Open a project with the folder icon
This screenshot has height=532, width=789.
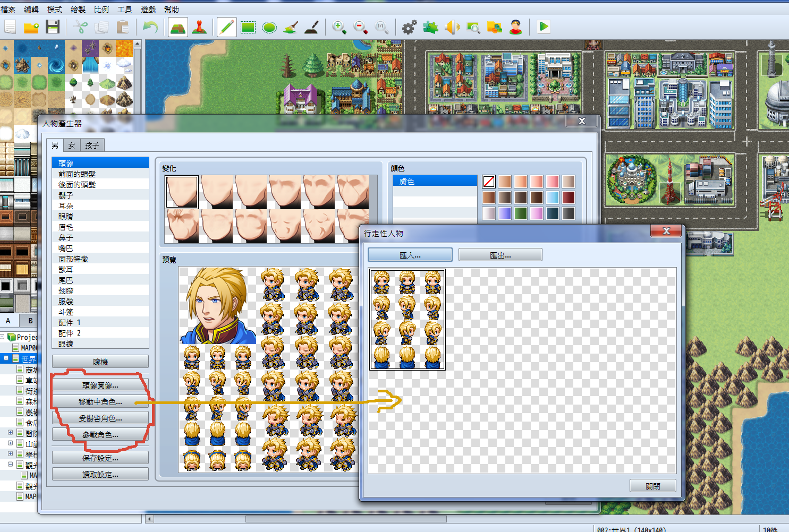(x=31, y=27)
